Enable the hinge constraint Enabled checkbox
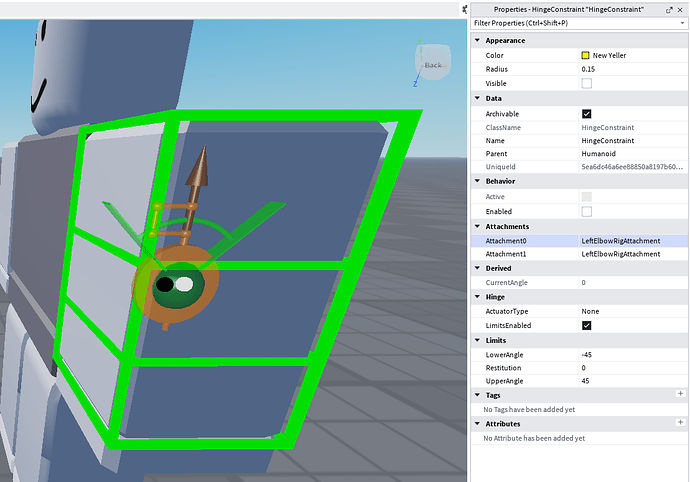Viewport: 690px width, 482px height. pos(587,212)
